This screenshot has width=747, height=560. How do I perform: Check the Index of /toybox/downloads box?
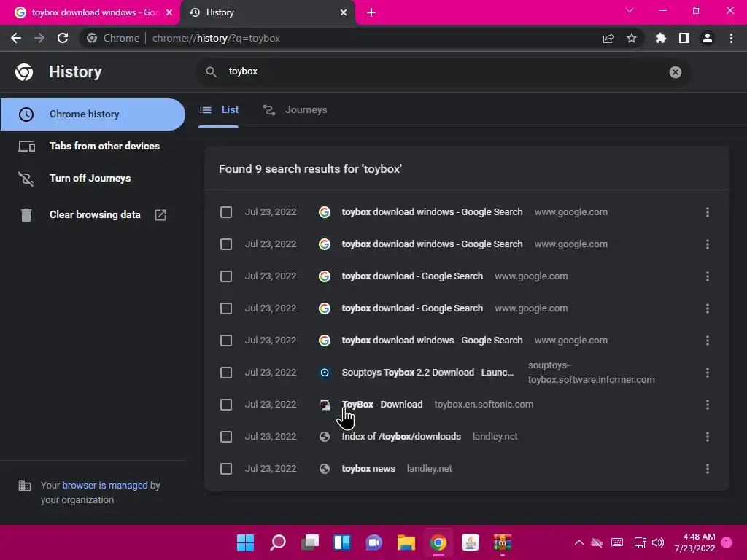point(226,437)
